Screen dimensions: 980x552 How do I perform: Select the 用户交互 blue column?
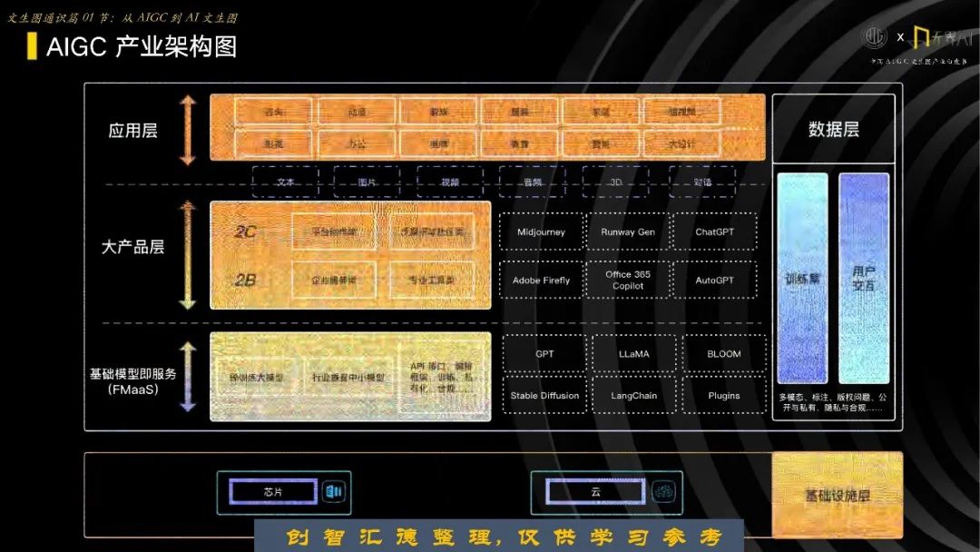pos(863,278)
